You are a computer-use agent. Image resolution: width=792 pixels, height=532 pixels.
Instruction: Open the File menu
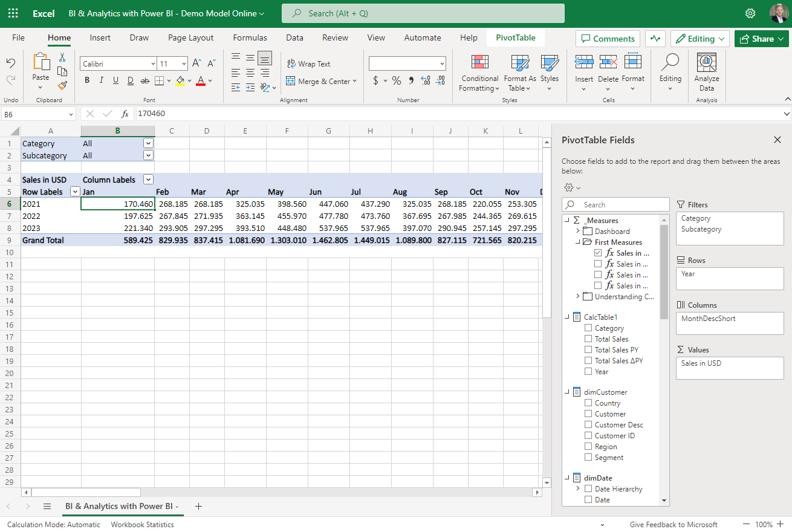pyautogui.click(x=19, y=37)
